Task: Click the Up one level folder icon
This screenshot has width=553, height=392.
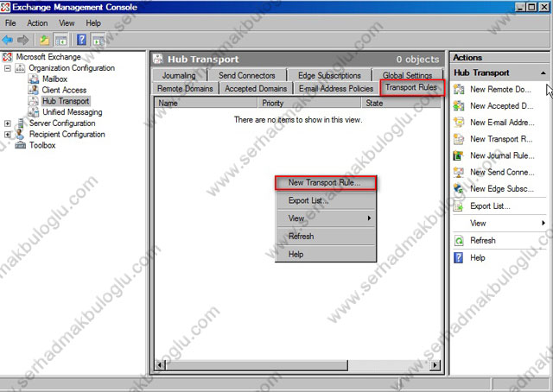Action: tap(44, 40)
